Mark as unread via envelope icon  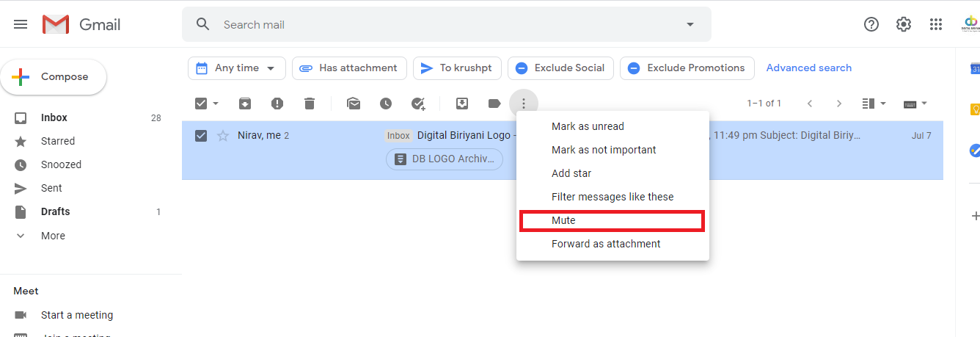tap(354, 104)
